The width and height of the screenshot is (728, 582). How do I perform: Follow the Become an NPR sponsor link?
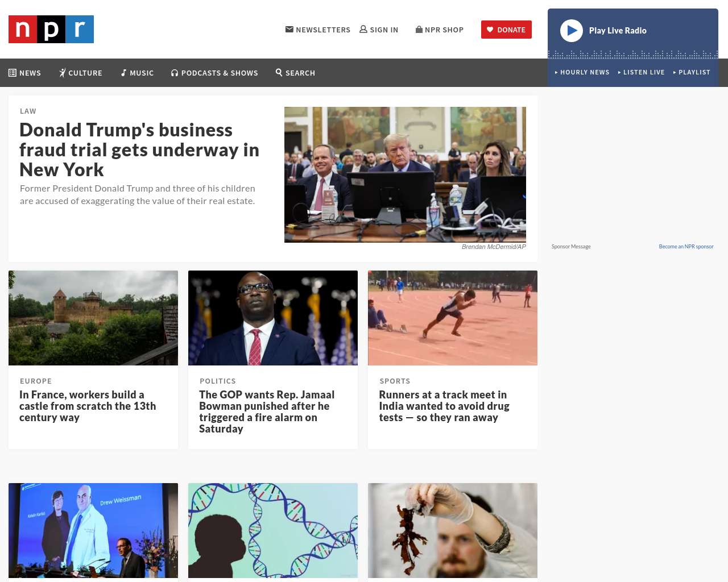[686, 247]
